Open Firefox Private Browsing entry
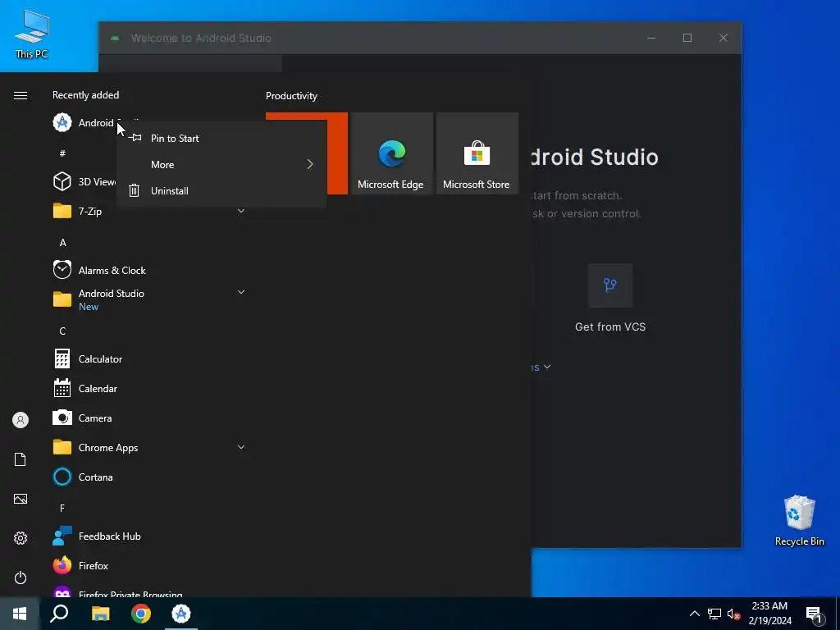The width and height of the screenshot is (840, 630). click(150, 591)
